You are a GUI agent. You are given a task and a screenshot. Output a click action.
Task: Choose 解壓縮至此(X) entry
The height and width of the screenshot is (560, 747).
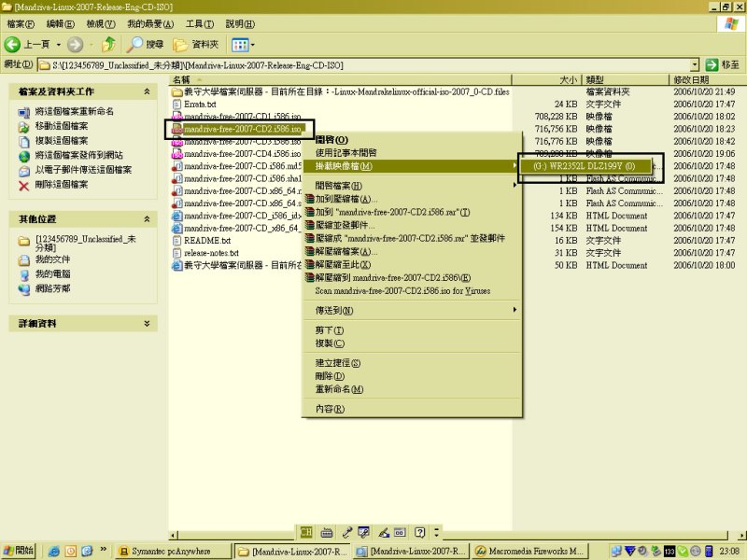coord(413,265)
